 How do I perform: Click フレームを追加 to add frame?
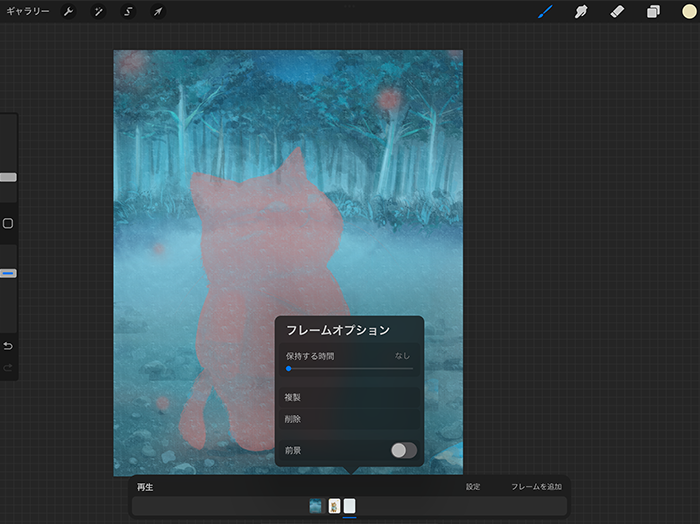[536, 487]
